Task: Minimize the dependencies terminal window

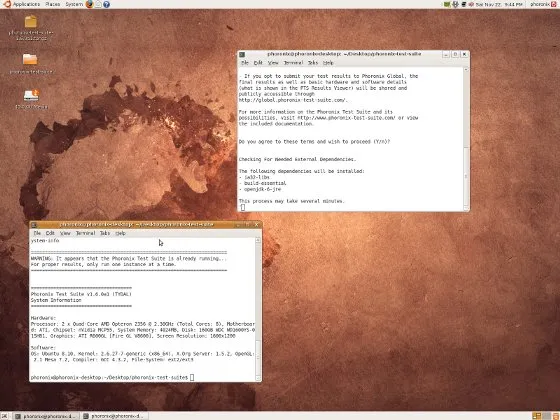Action: (446, 54)
